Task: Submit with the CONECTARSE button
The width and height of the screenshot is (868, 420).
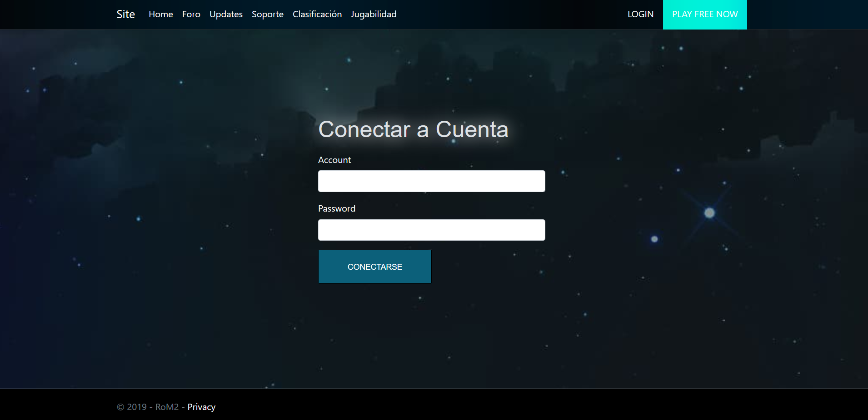Action: click(375, 267)
